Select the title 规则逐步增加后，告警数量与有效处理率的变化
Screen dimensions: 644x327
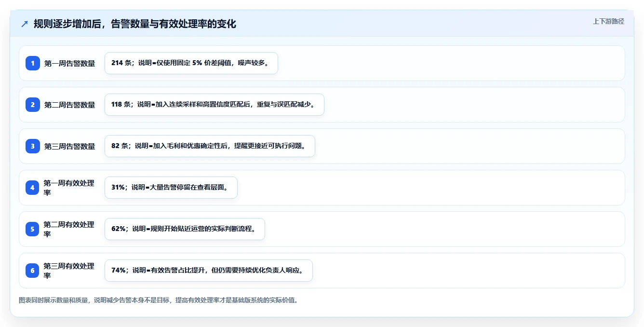(135, 24)
